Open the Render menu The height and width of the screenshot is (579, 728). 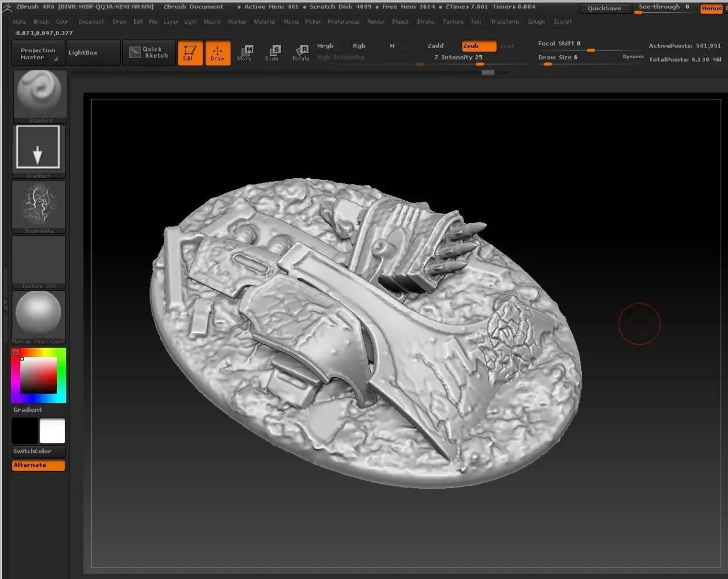pos(376,22)
